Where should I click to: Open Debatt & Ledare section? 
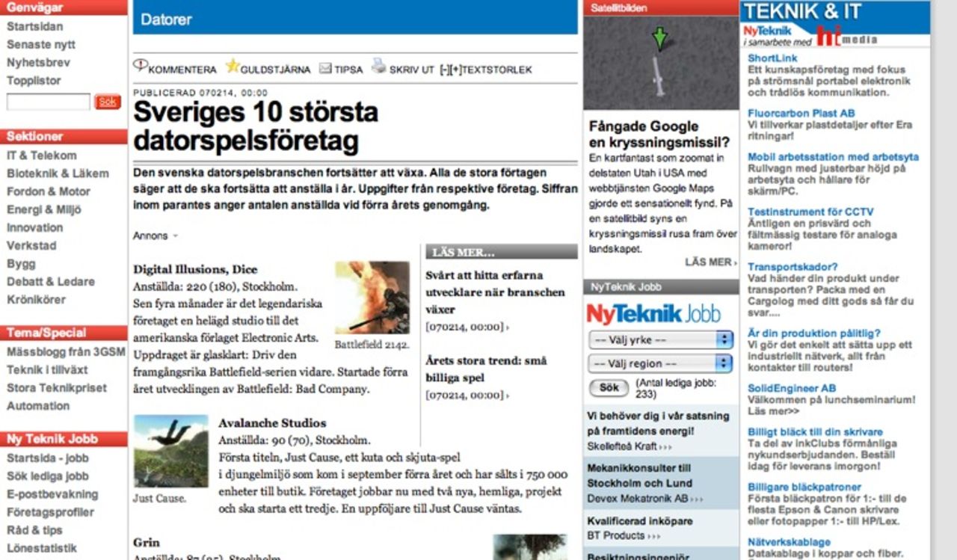click(51, 282)
